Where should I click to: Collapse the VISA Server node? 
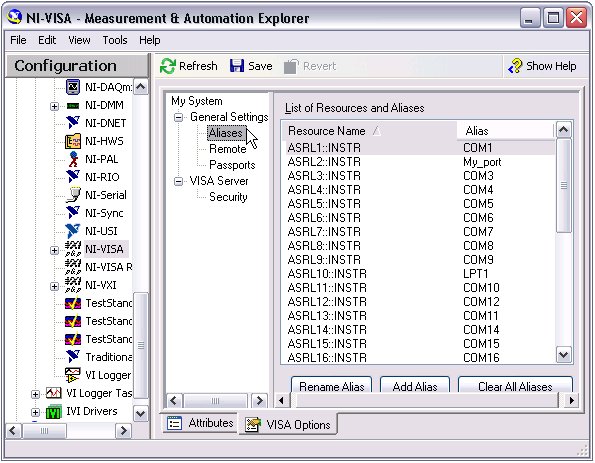click(x=178, y=181)
